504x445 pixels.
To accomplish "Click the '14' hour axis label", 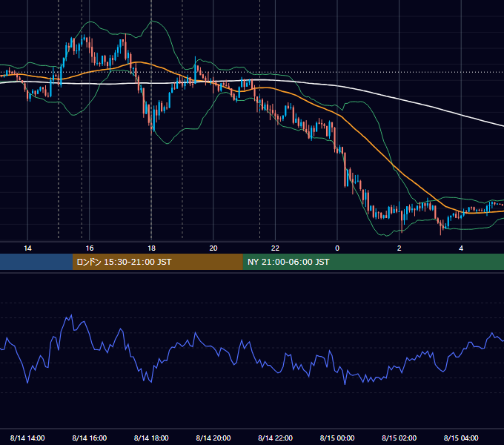I will [27, 248].
